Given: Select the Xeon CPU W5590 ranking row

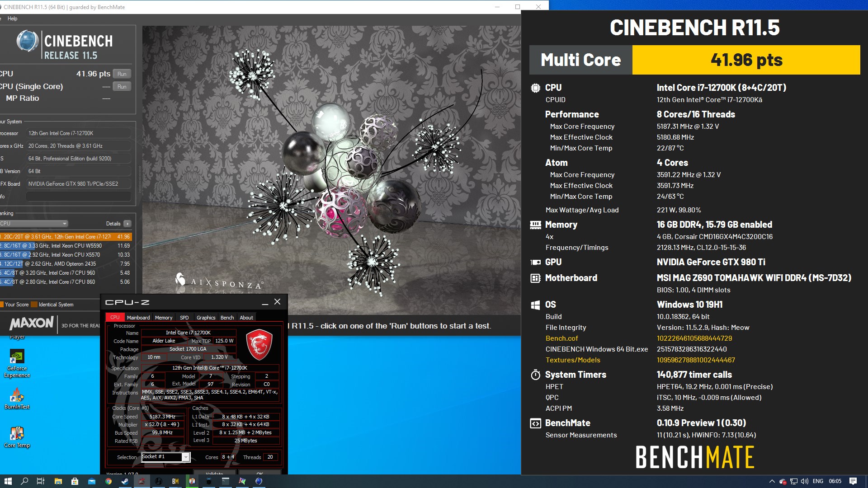Looking at the screenshot, I should click(66, 246).
